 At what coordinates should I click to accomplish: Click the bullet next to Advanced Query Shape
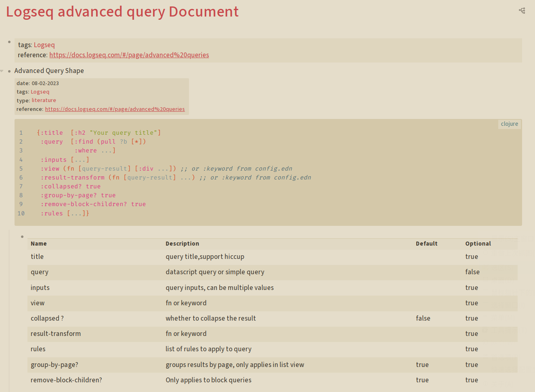pos(9,71)
